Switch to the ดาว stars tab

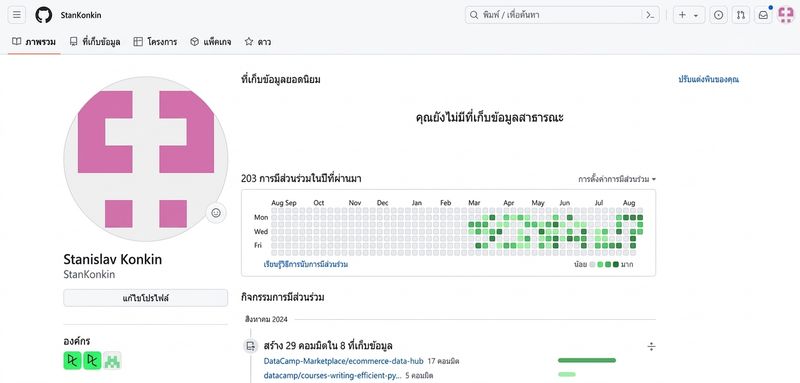[x=258, y=42]
